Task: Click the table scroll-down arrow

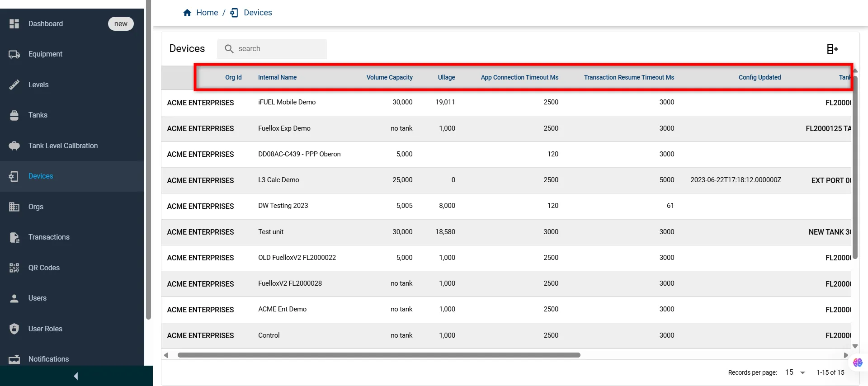Action: tap(855, 346)
